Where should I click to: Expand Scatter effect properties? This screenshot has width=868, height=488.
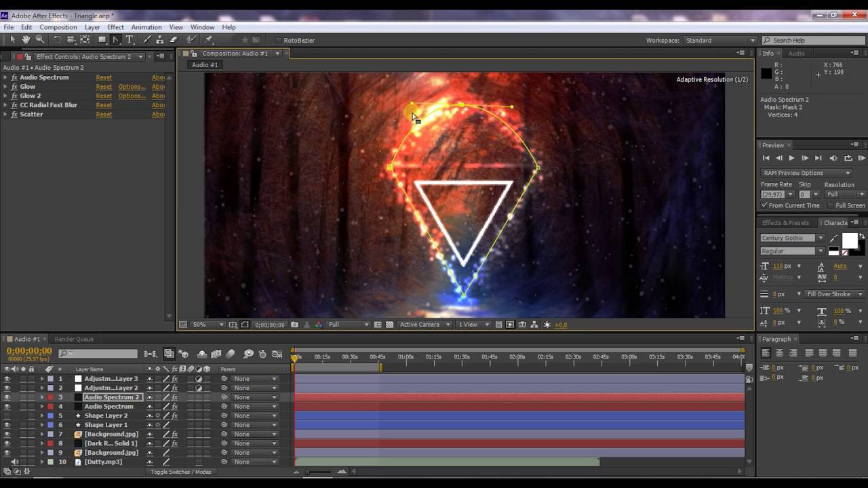tap(5, 114)
